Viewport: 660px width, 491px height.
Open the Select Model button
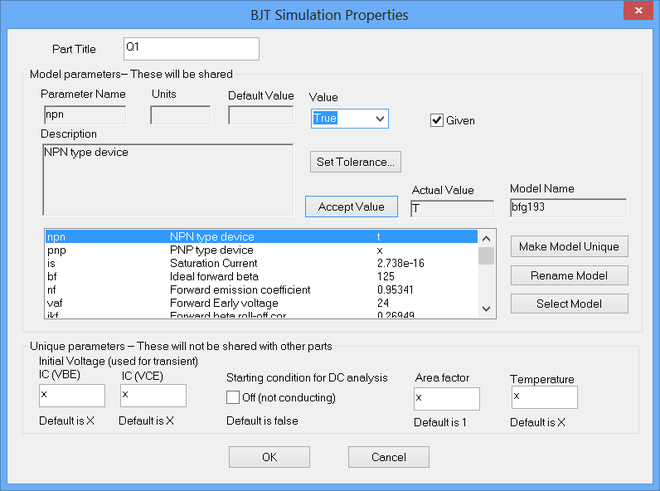569,303
